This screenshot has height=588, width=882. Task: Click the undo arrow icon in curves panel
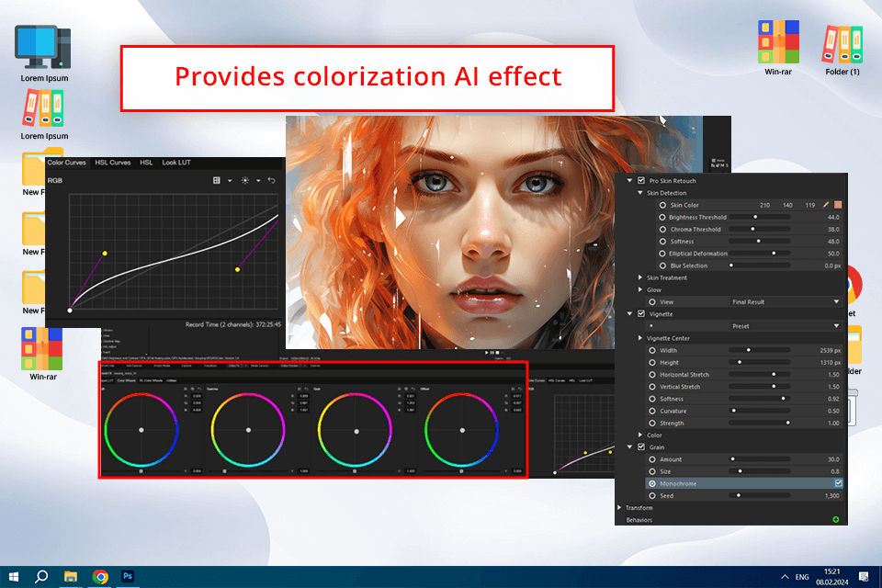272,181
